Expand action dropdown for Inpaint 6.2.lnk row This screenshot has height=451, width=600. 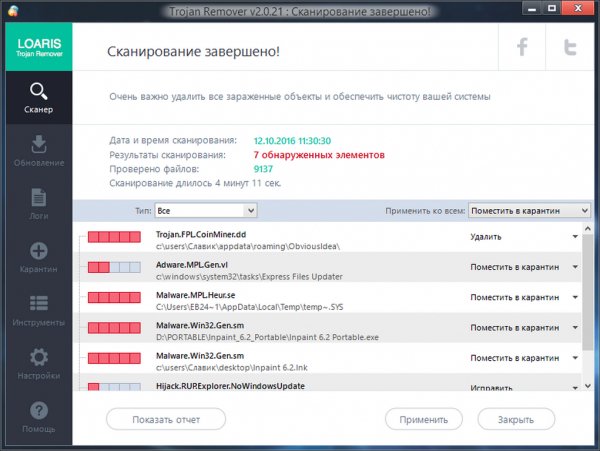[x=575, y=358]
